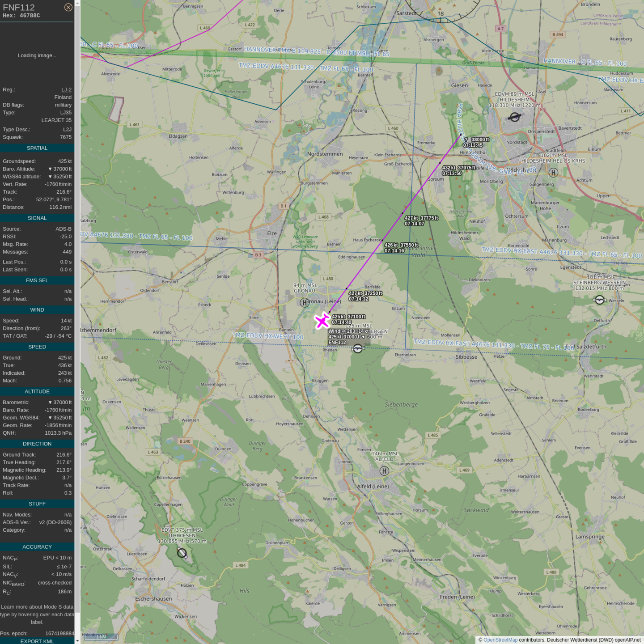
Task: Open the OpenStreetMap attribution link
Action: [x=500, y=640]
